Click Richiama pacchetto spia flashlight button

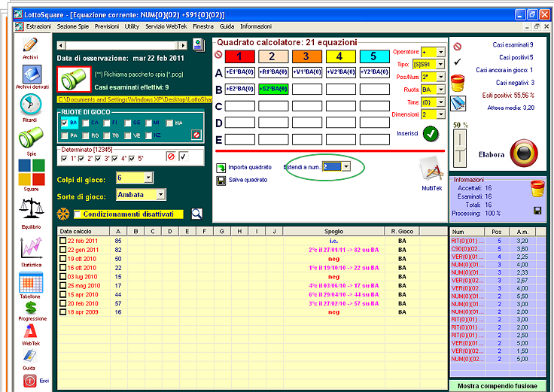tap(74, 80)
